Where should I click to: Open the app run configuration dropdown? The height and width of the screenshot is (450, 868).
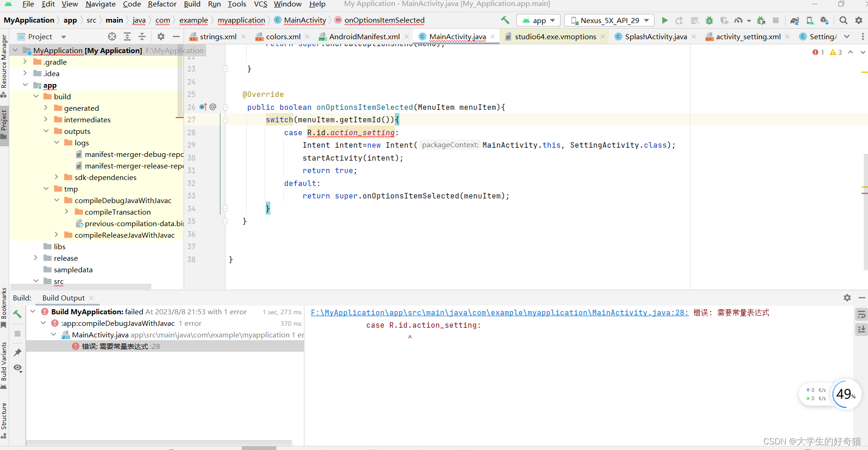(539, 20)
